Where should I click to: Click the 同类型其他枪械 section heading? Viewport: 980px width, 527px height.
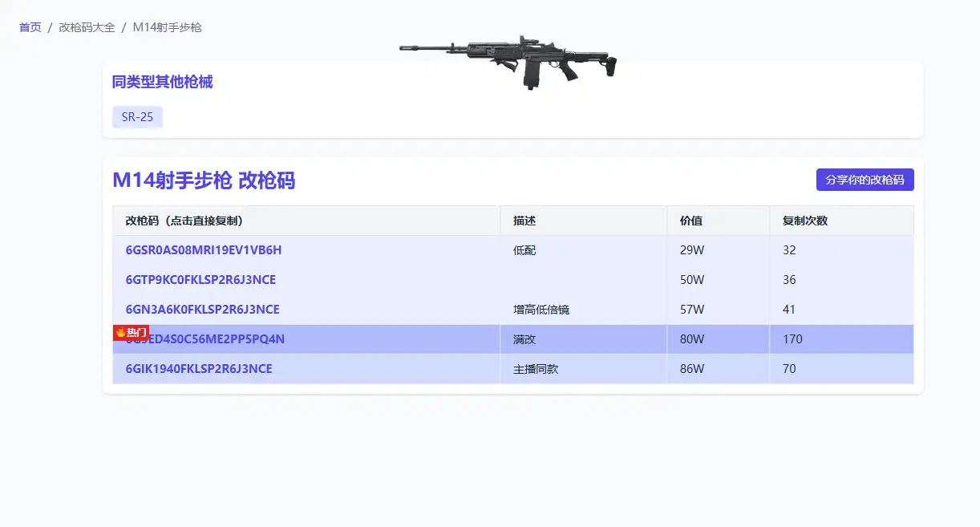click(163, 82)
